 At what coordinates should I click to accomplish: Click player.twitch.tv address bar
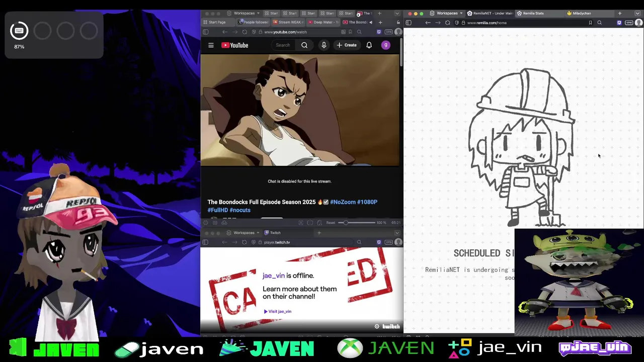coord(302,242)
